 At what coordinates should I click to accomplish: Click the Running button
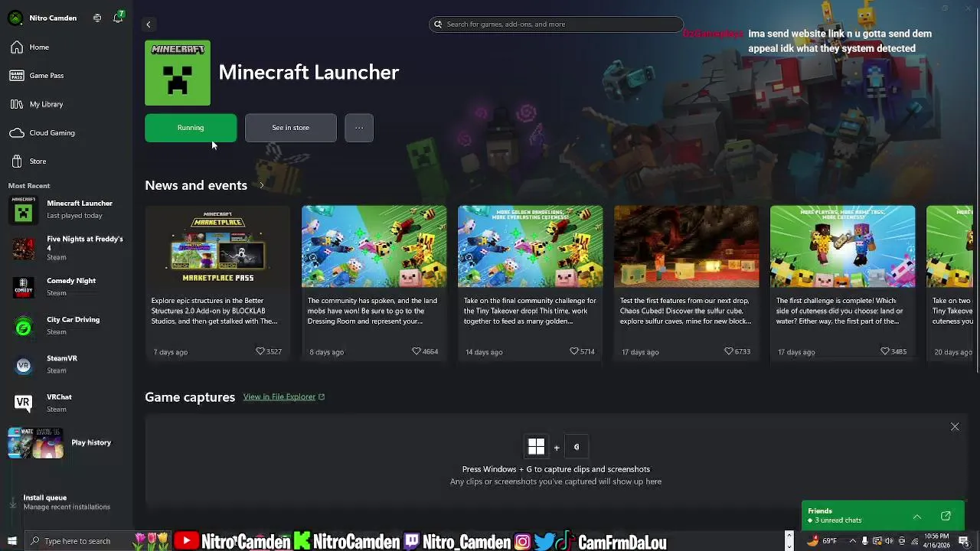[191, 128]
